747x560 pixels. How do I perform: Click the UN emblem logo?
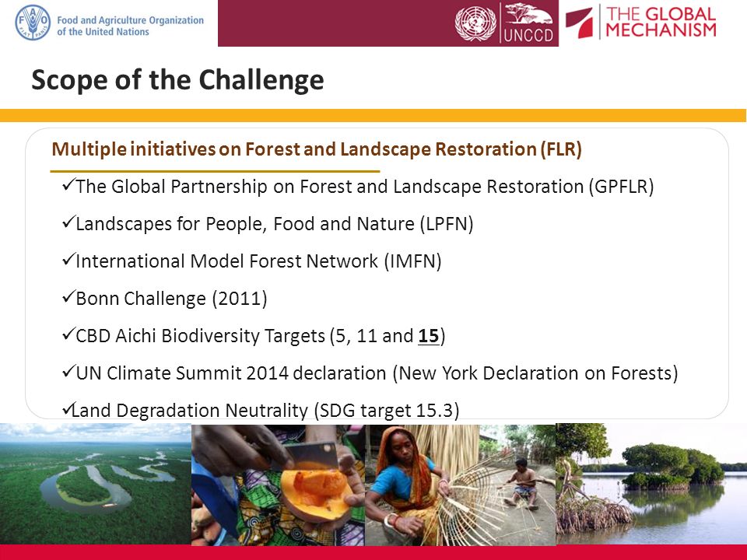(475, 23)
